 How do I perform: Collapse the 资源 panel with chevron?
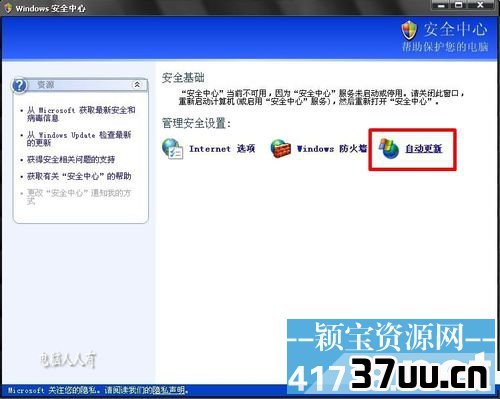137,85
